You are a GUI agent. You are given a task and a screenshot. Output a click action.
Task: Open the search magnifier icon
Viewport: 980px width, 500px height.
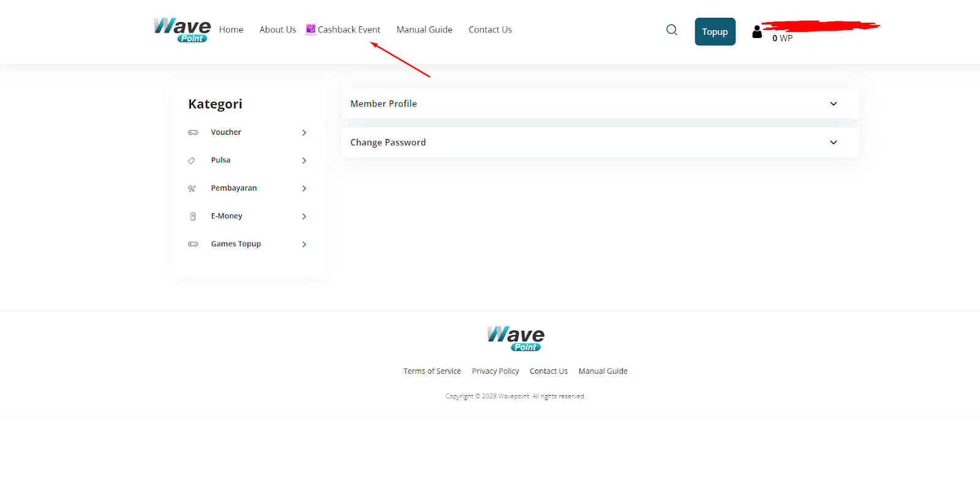[672, 29]
